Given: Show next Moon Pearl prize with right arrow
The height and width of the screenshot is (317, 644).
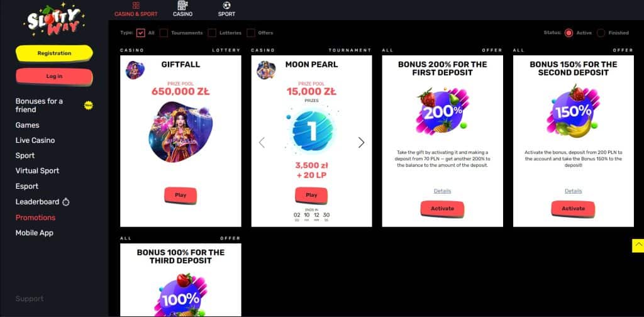Looking at the screenshot, I should (361, 143).
